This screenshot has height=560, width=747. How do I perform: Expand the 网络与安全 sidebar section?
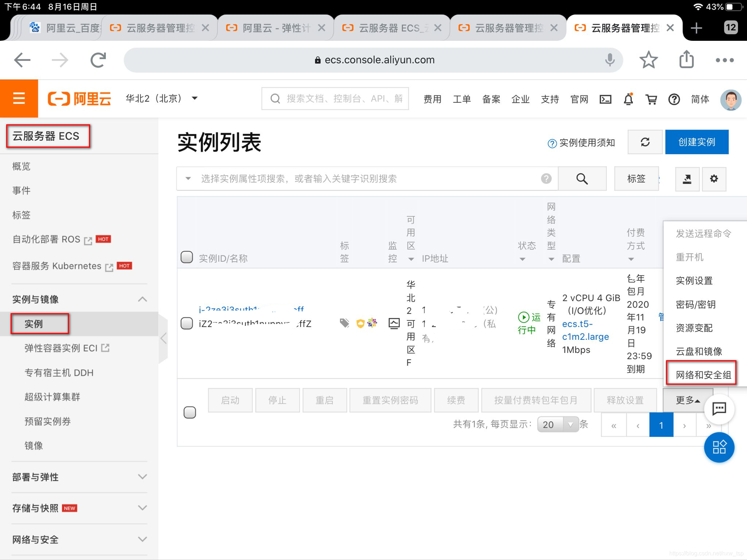click(143, 539)
